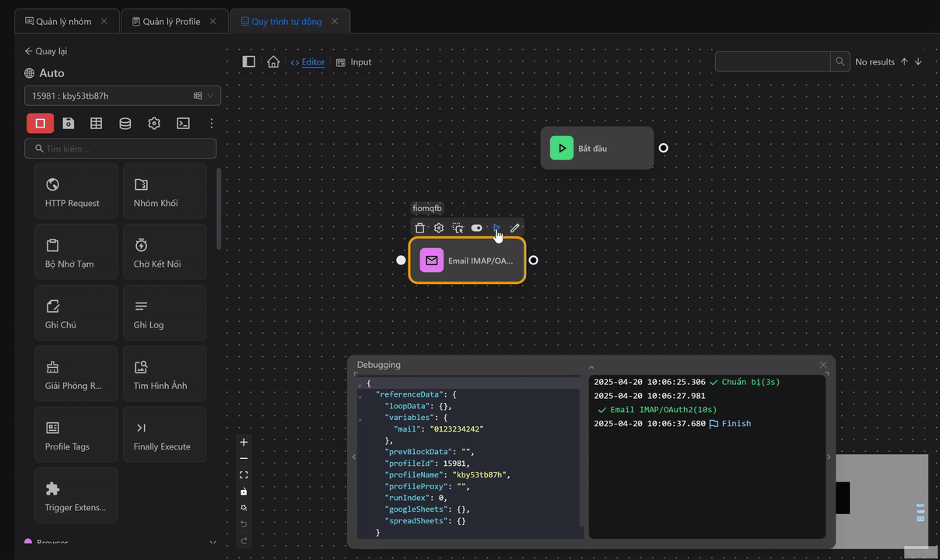This screenshot has height=560, width=940.
Task: Toggle the sidebar panel visibility icon
Action: click(249, 62)
